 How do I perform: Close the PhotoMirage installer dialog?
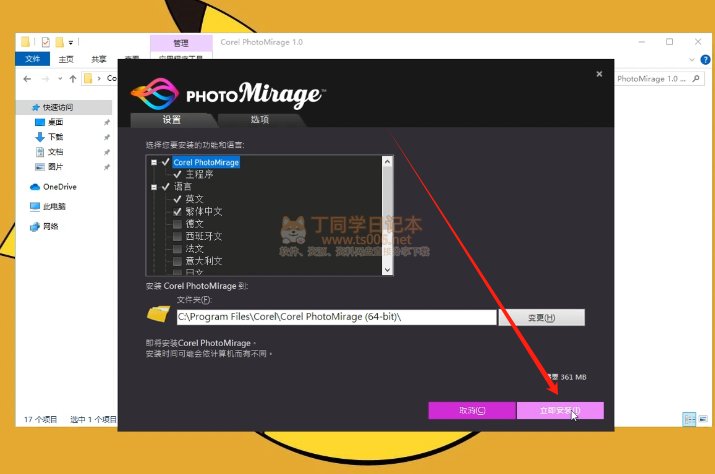[599, 74]
